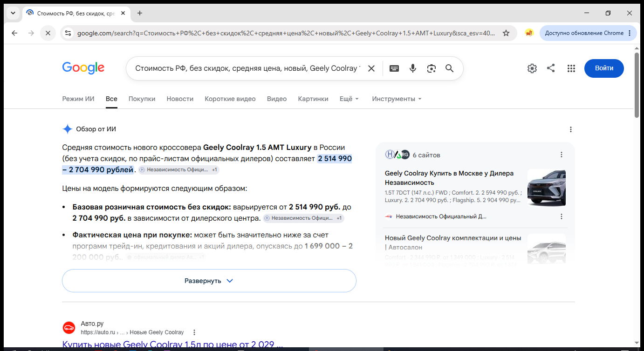Open Geely Coolray Купить в Москве link
This screenshot has width=644, height=351.
point(449,178)
